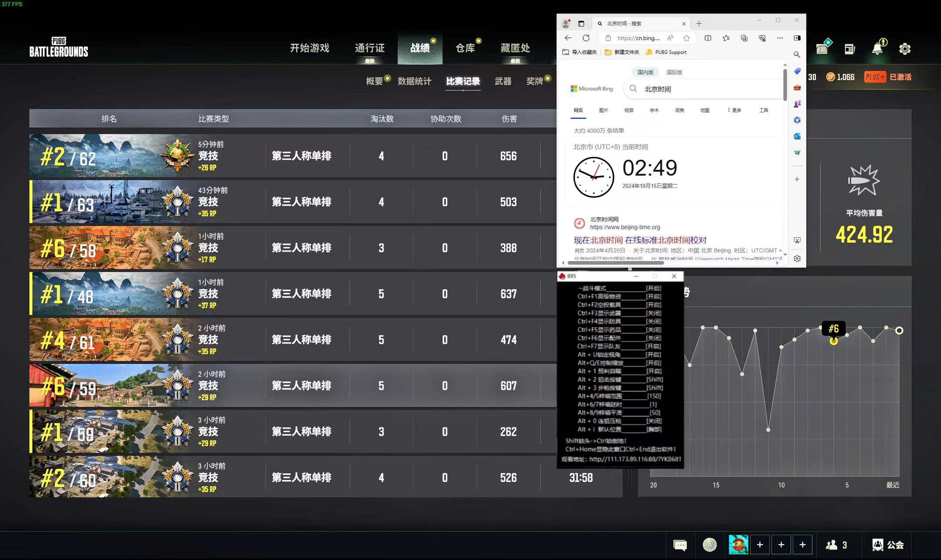Screen dimensions: 941x560
Task: Open the Edge sidebar settings gear
Action: 797,259
